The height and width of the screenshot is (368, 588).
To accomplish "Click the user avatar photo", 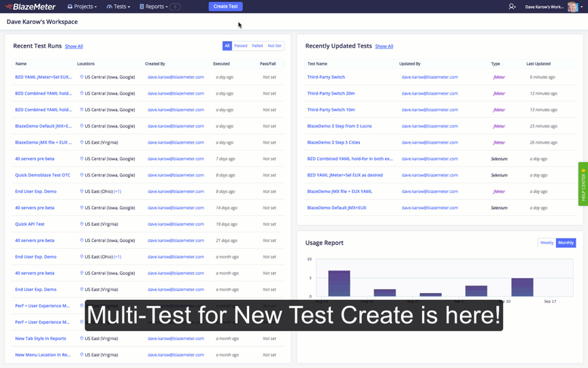I will pos(572,6).
